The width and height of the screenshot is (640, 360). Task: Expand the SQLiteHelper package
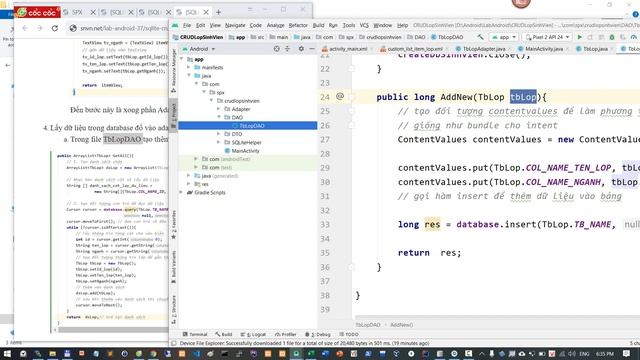218,142
